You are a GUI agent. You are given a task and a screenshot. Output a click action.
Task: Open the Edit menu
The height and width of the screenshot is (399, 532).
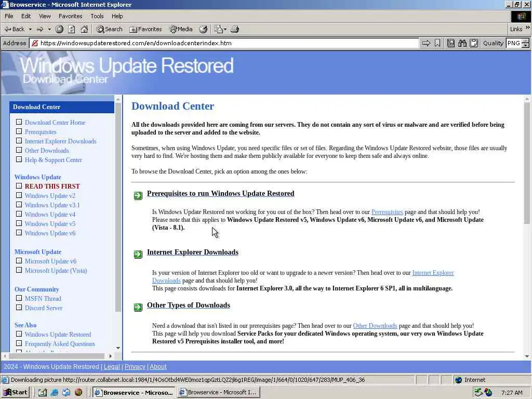[x=26, y=16]
